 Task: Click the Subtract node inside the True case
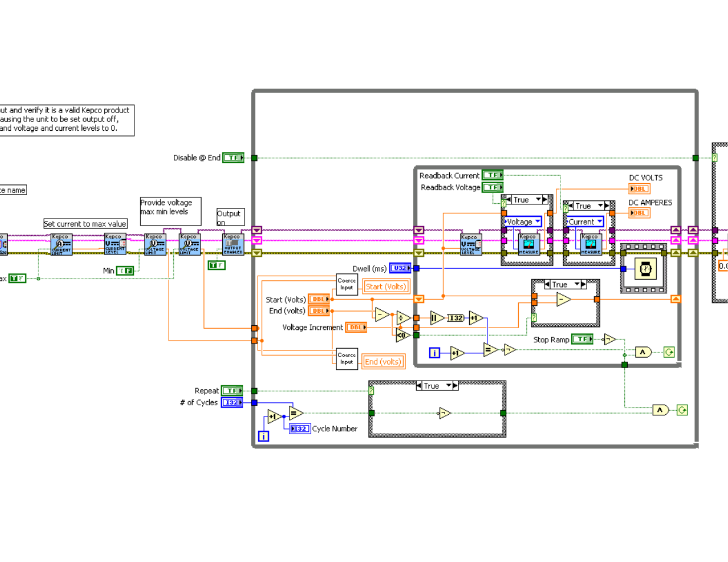point(564,299)
